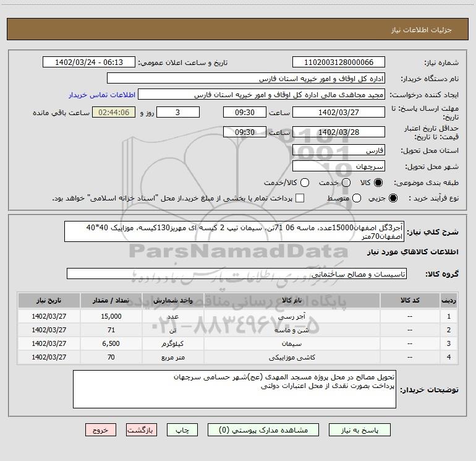Click the quantity cell 70
This screenshot has height=461, width=476.
(111, 358)
